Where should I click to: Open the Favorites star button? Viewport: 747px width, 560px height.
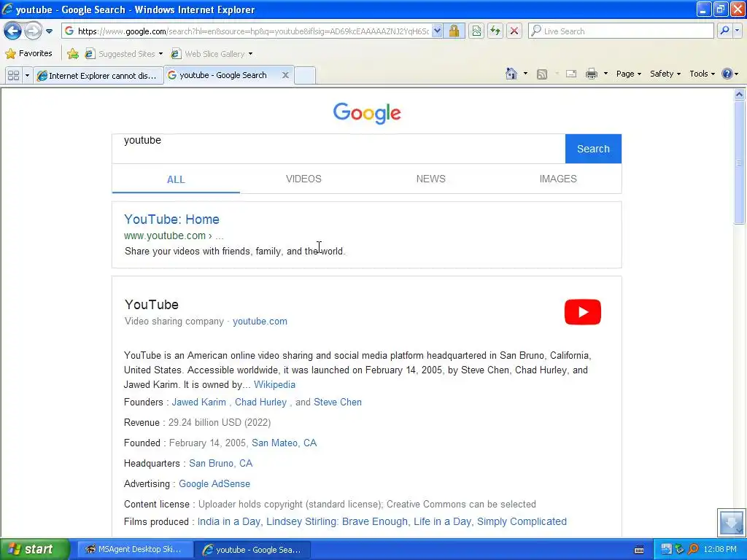(x=28, y=53)
